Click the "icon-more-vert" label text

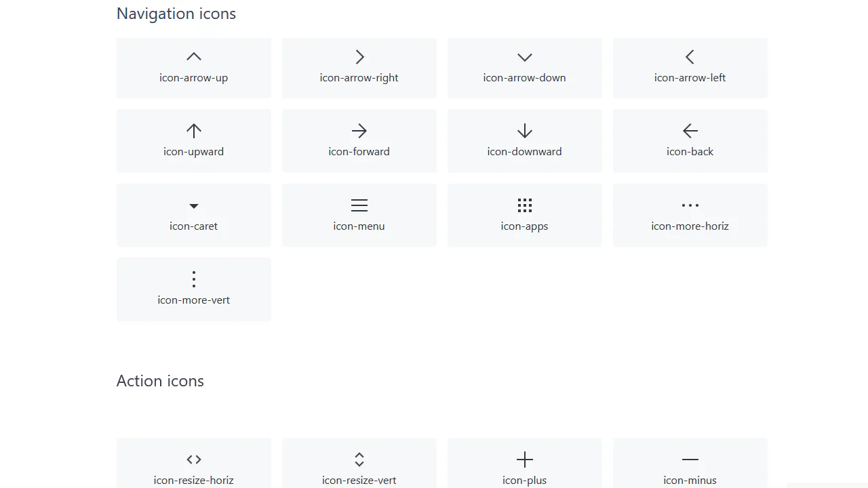194,300
